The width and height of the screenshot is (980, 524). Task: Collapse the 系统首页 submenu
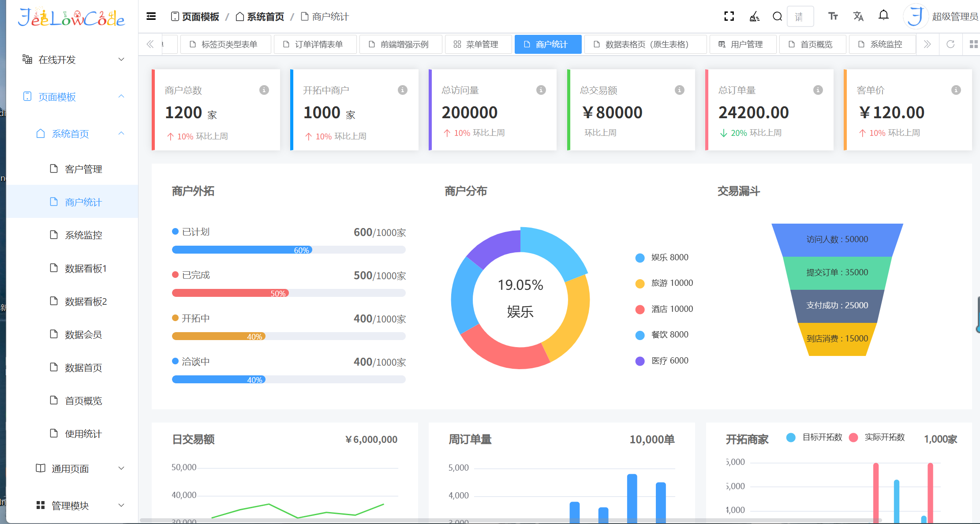coord(73,134)
